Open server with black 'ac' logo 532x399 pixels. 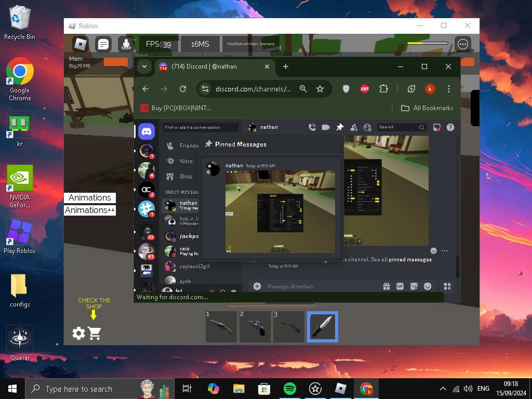tap(147, 190)
